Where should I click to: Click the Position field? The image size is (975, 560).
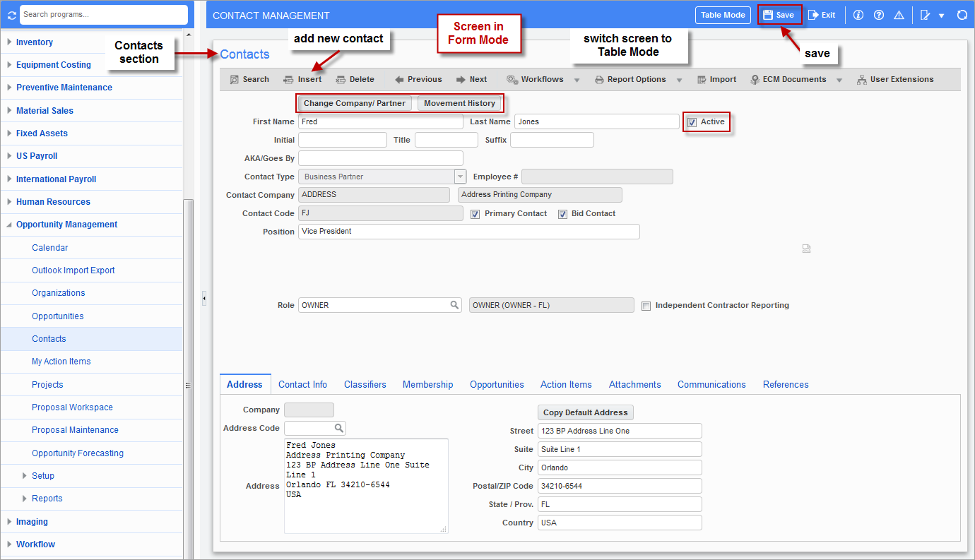click(469, 232)
